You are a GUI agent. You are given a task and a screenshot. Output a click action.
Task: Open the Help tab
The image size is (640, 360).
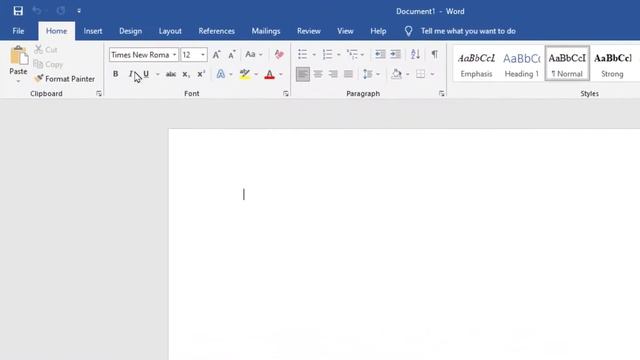pos(378,31)
